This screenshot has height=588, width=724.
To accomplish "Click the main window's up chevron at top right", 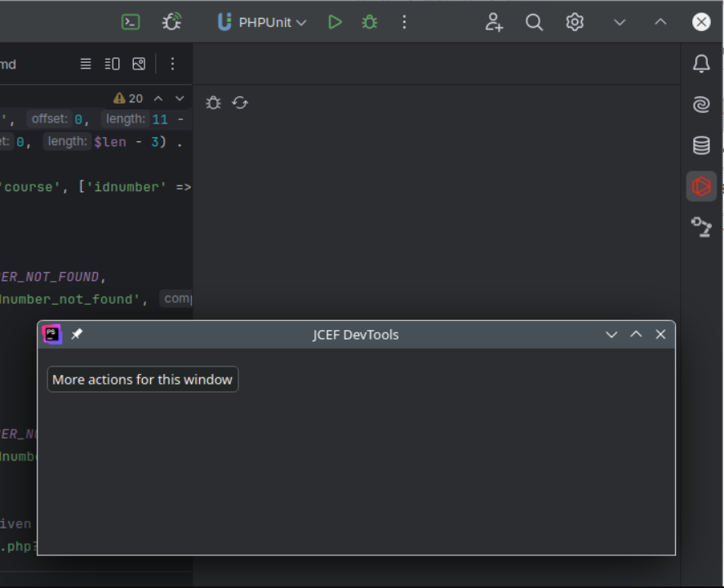I will coord(661,22).
